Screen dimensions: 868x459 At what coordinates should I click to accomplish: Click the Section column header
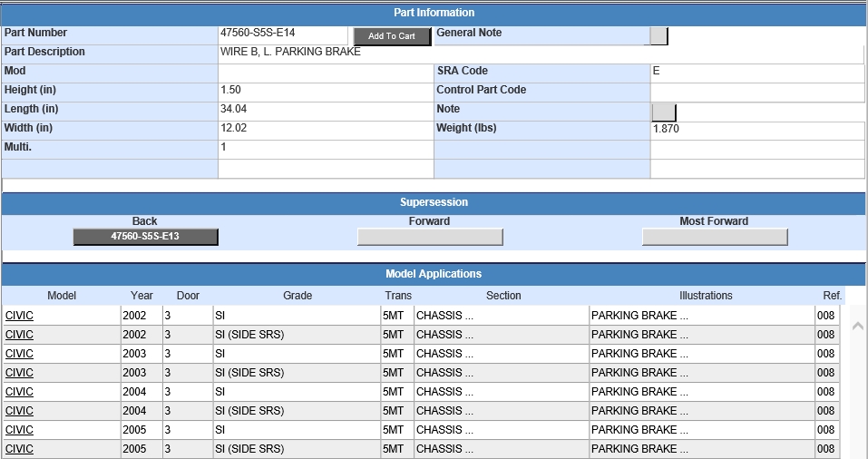click(503, 296)
